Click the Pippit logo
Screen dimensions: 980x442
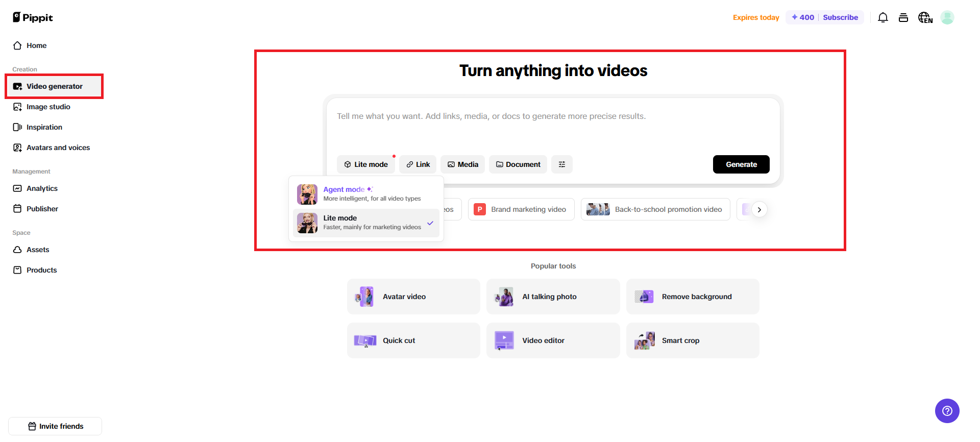(x=33, y=17)
